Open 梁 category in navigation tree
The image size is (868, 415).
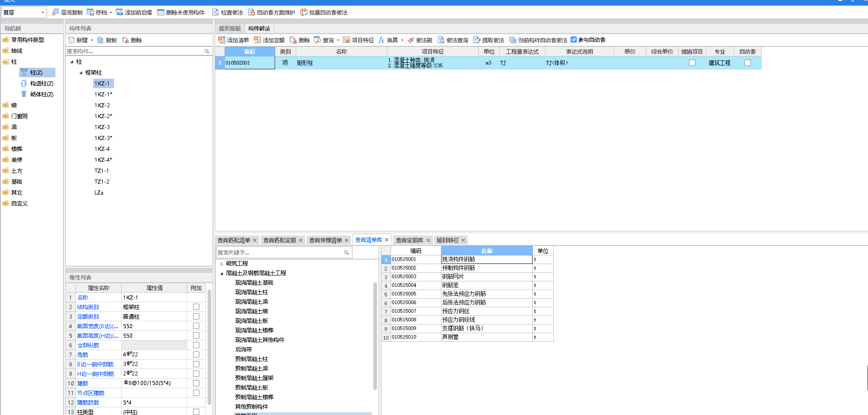[14, 127]
